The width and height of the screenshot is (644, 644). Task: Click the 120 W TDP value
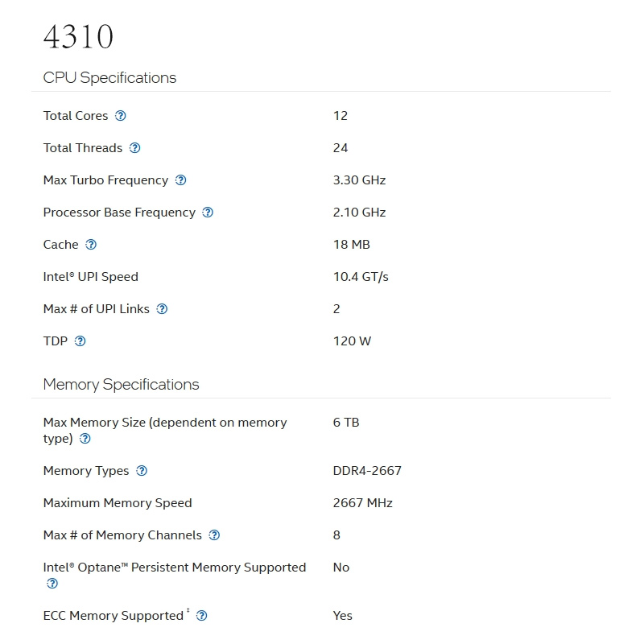(352, 341)
